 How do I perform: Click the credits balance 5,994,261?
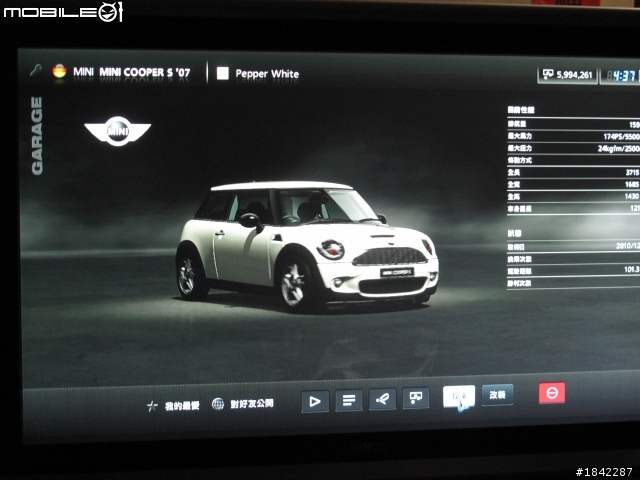574,75
